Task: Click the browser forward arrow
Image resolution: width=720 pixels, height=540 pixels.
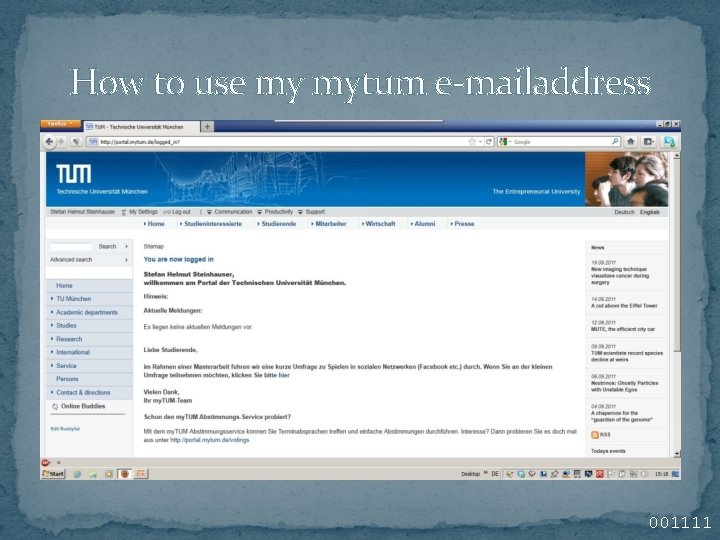Action: 61,141
